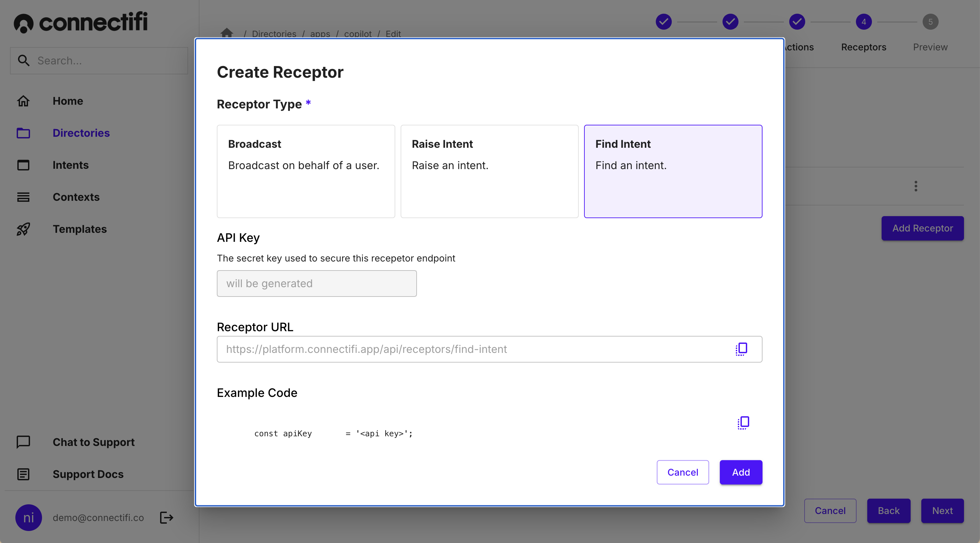The width and height of the screenshot is (980, 543).
Task: Click the 'const apiKey' code line
Action: (333, 433)
